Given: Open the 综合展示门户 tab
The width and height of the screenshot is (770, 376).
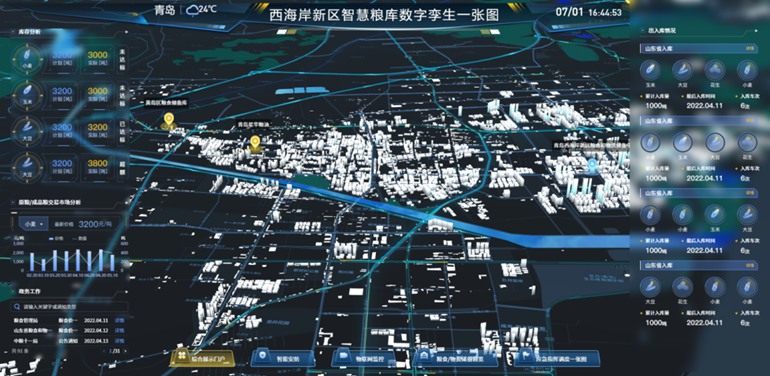Looking at the screenshot, I should [201, 358].
